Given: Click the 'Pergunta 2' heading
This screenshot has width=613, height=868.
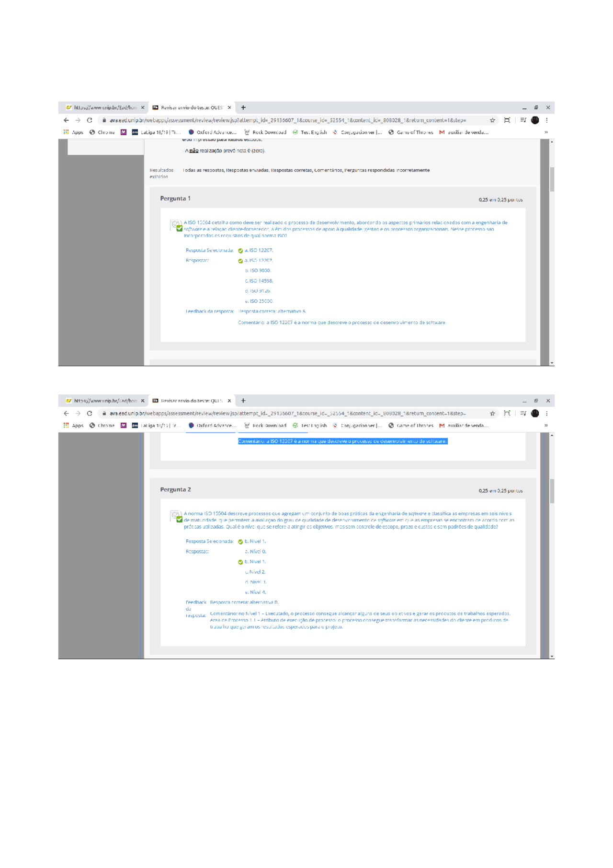Looking at the screenshot, I should point(175,489).
